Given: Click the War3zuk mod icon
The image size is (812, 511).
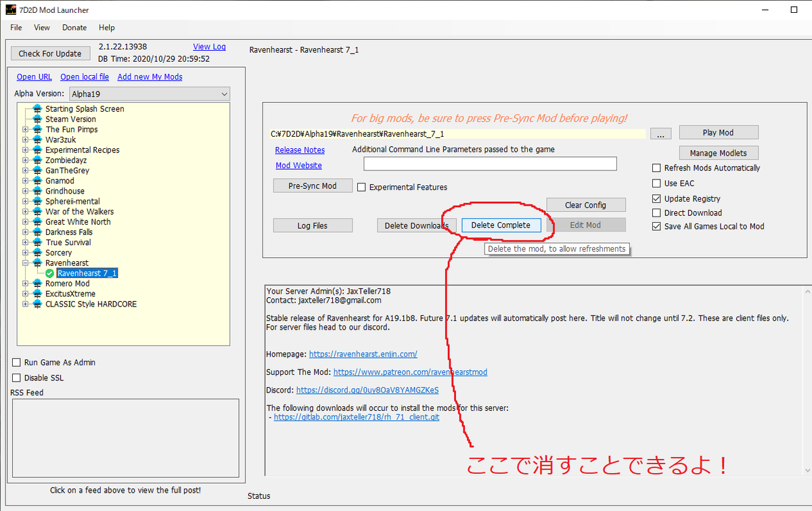Looking at the screenshot, I should [37, 139].
